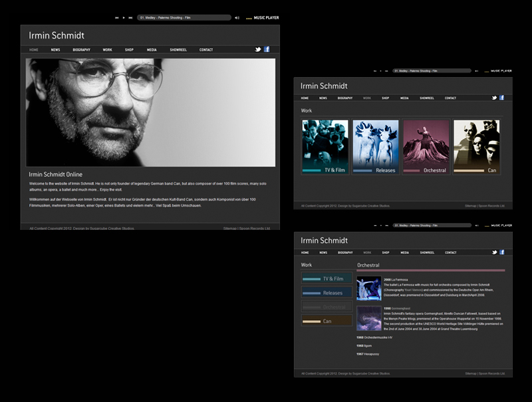
Task: Open MEDIA in home page navigation
Action: (152, 50)
